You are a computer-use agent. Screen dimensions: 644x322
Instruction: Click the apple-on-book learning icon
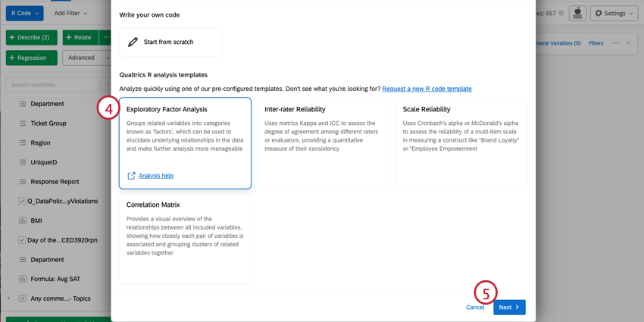577,13
